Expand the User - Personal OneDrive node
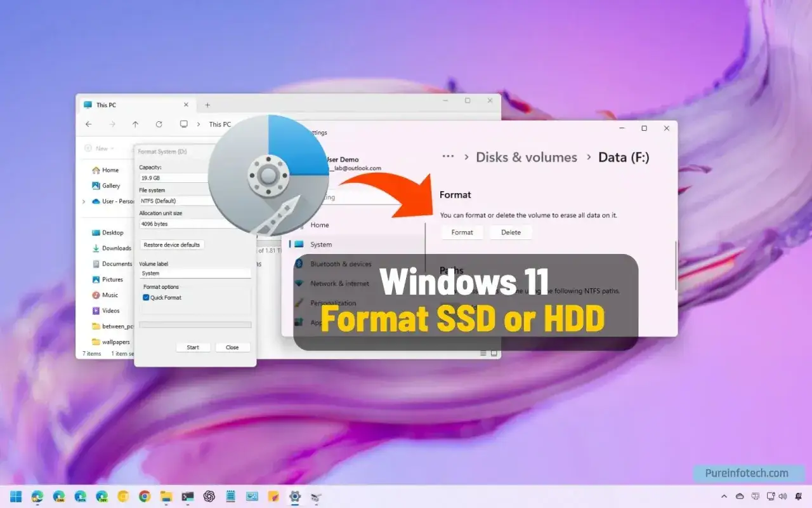 pos(84,201)
